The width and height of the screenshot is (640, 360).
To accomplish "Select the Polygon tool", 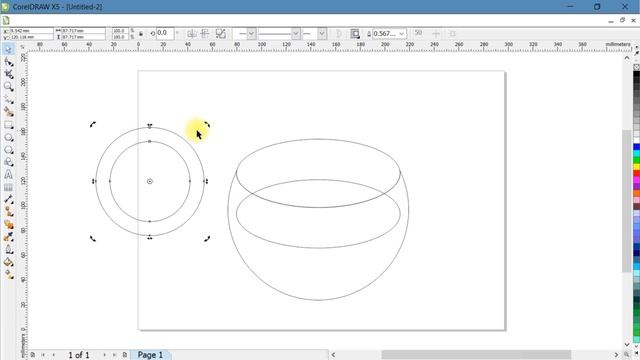I will (8, 150).
